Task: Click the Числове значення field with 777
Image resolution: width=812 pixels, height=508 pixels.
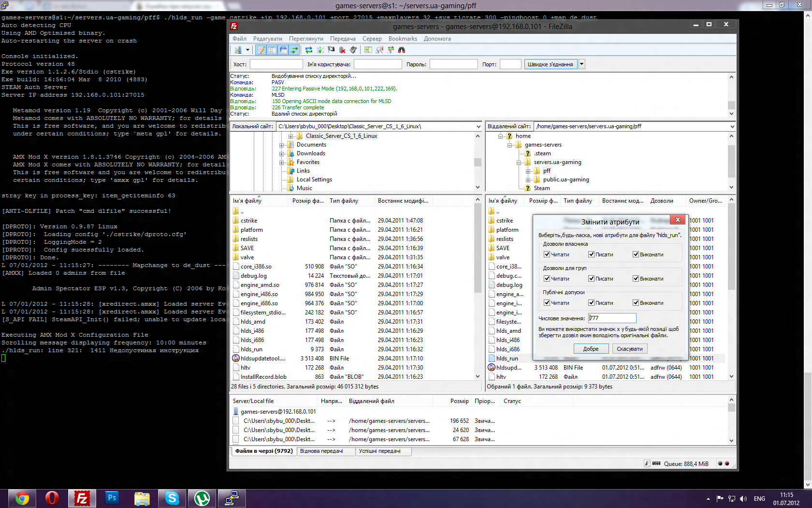Action: click(x=612, y=318)
